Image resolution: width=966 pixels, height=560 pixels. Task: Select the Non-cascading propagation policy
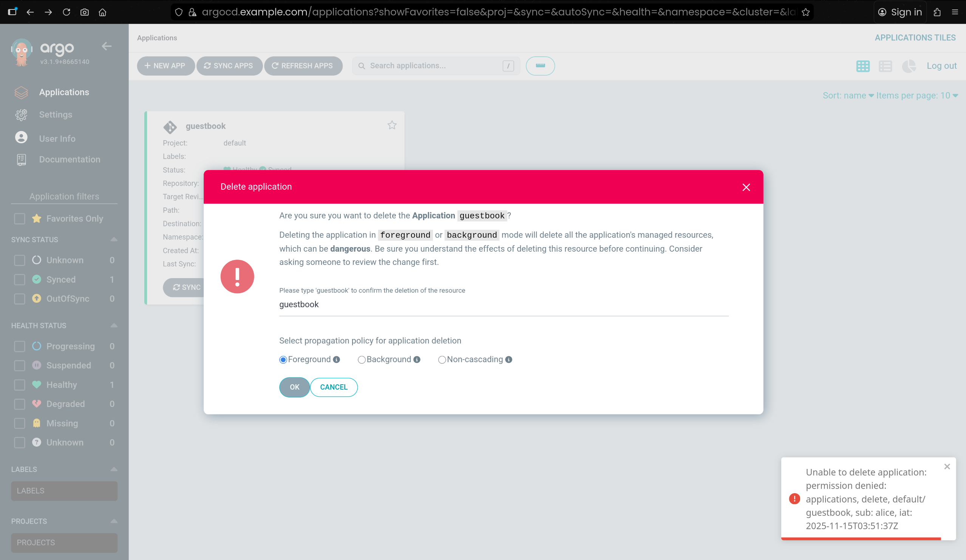point(442,359)
